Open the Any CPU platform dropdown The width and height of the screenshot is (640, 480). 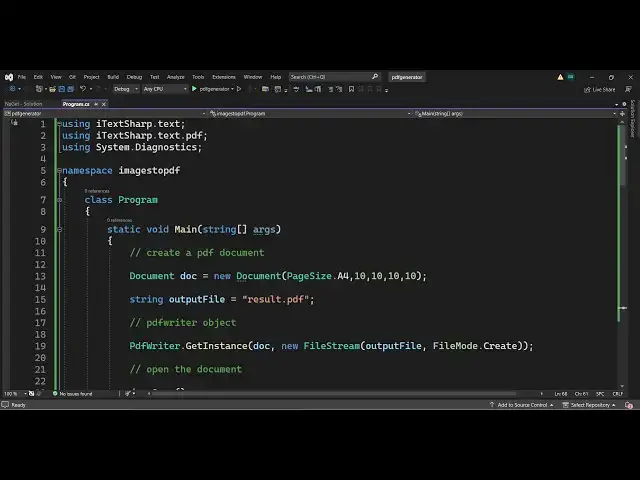coord(165,89)
